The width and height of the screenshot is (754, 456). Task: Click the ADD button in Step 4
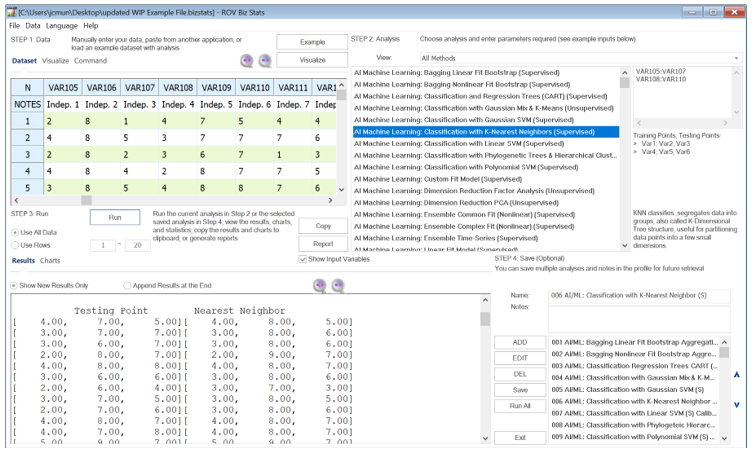point(520,342)
